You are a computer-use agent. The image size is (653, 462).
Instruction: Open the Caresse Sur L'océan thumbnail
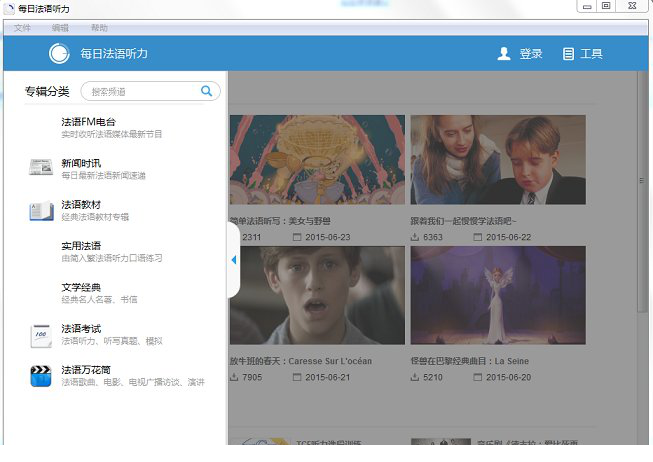(317, 295)
